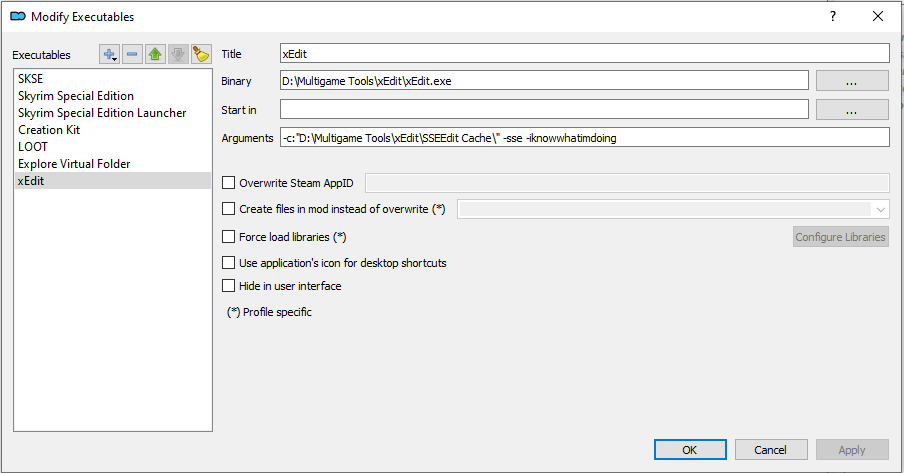Click the remove executable minus icon
This screenshot has width=904, height=473.
[x=133, y=54]
